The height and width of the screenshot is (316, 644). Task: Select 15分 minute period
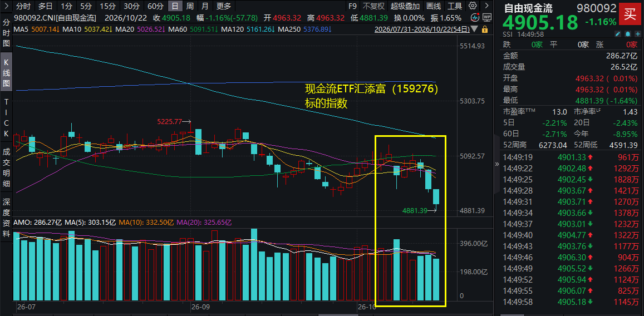tap(107, 6)
